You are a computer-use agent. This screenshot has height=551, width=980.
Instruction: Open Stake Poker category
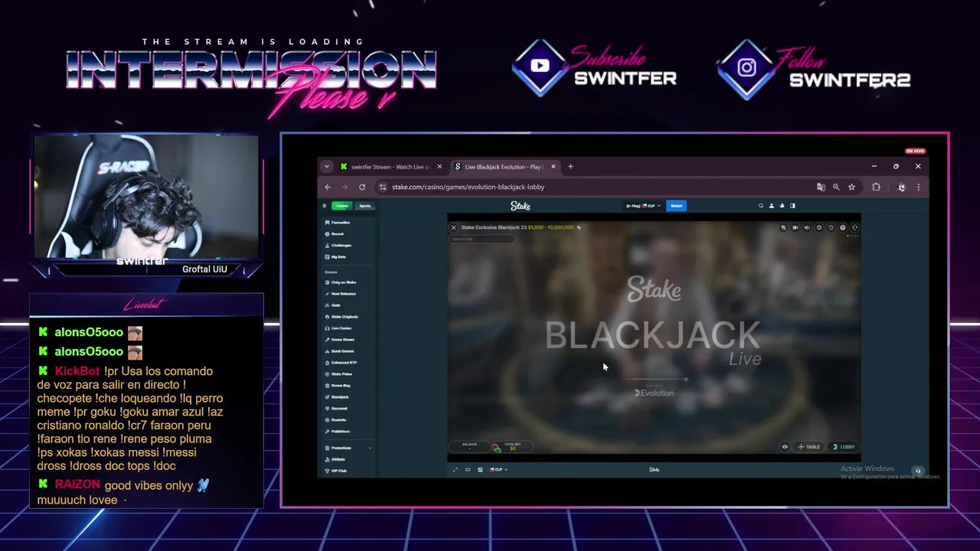[x=339, y=374]
